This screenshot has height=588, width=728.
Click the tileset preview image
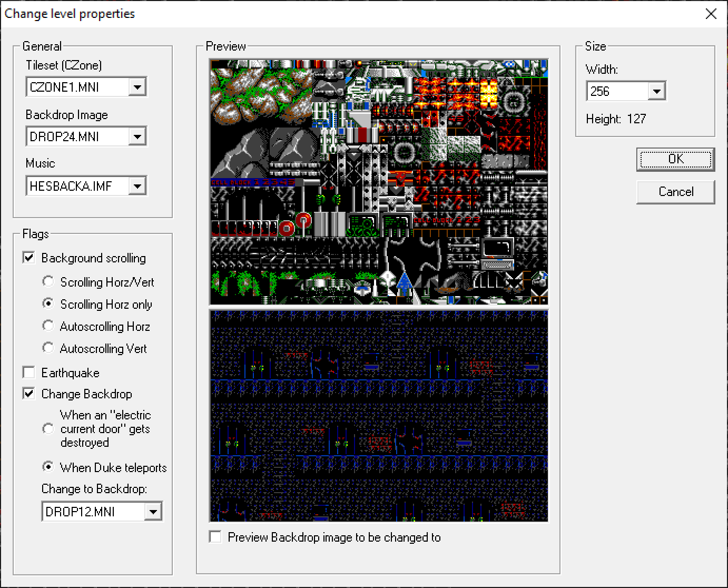point(378,182)
